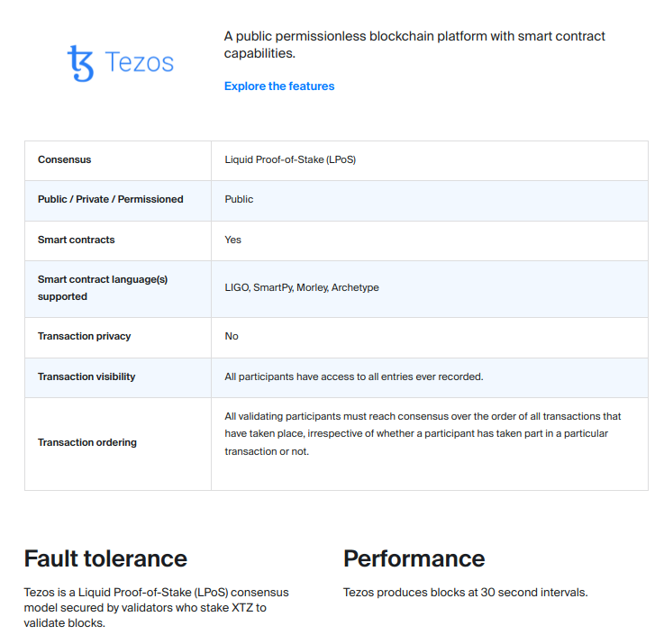Select the Transaction privacy row label
664x644 pixels.
85,337
